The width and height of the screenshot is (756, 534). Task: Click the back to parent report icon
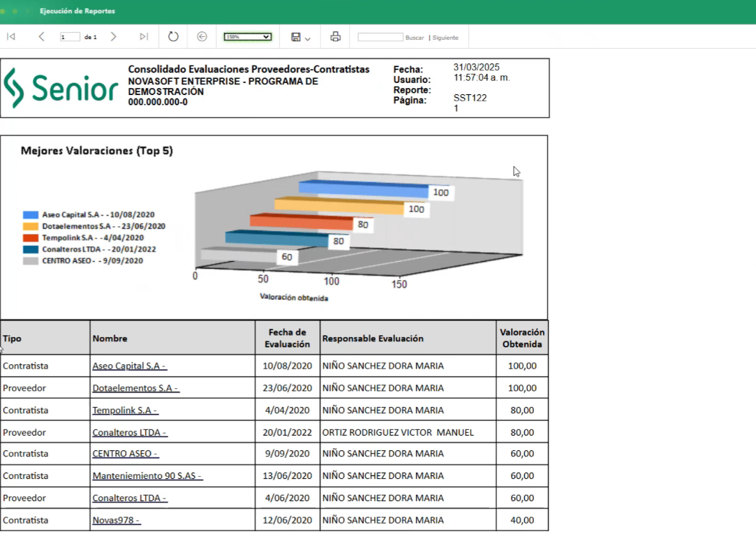pyautogui.click(x=202, y=37)
